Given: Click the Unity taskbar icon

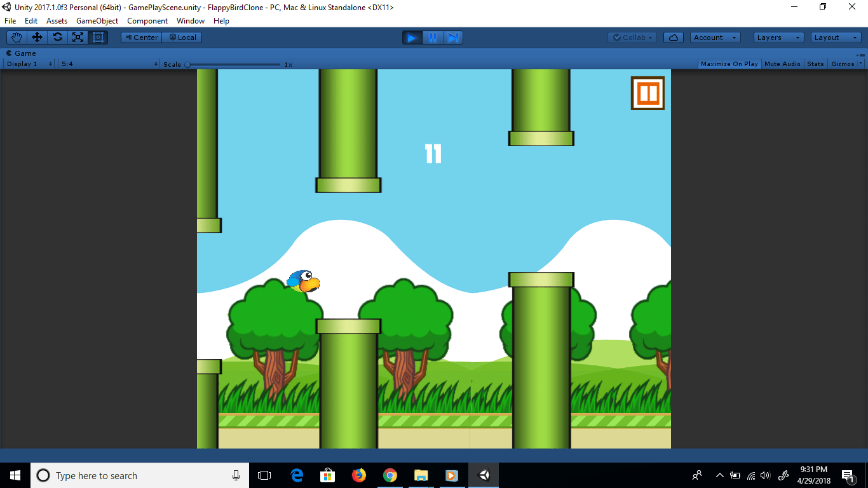Looking at the screenshot, I should [x=484, y=475].
